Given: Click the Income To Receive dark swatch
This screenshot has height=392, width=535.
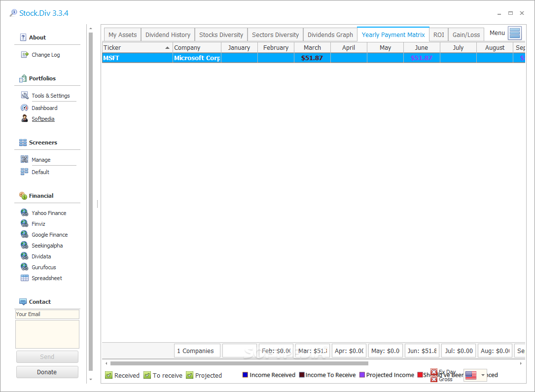Looking at the screenshot, I should coord(302,375).
